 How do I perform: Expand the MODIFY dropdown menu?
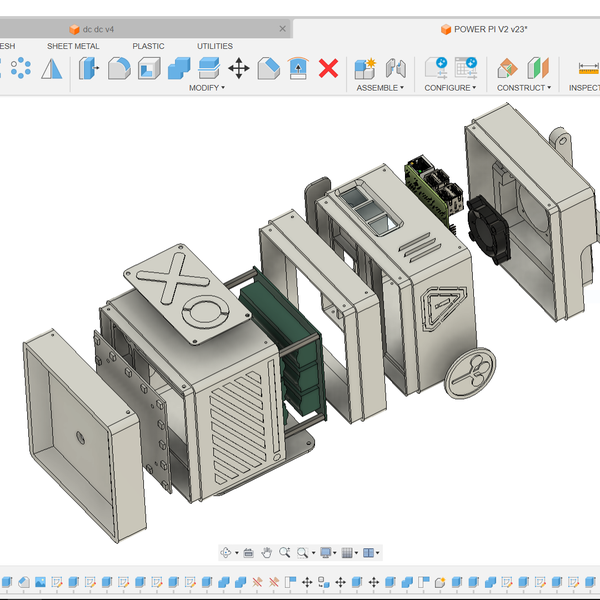point(207,88)
